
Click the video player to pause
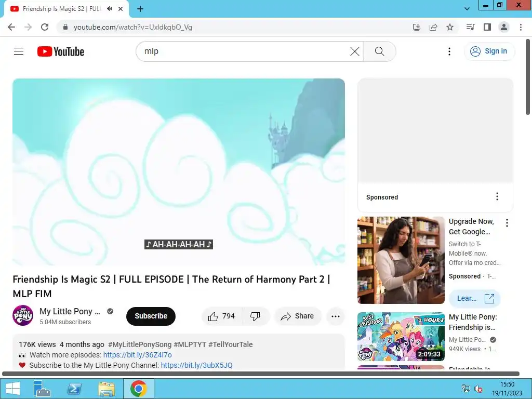[179, 171]
